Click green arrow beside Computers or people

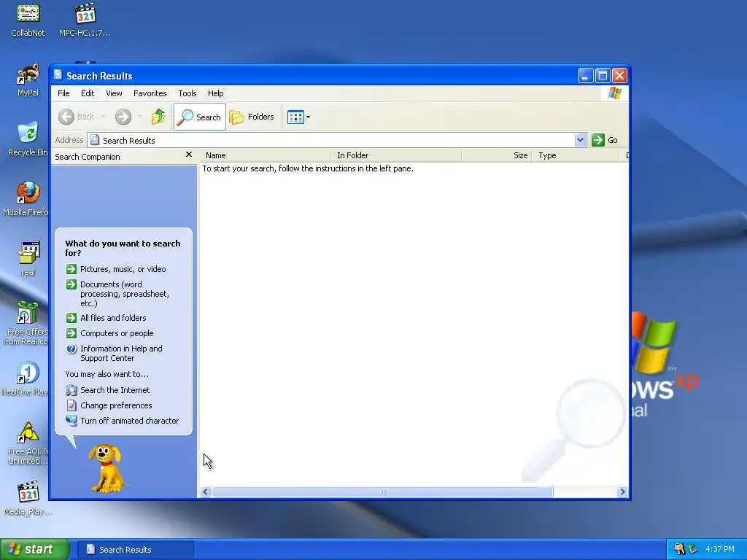pos(71,333)
